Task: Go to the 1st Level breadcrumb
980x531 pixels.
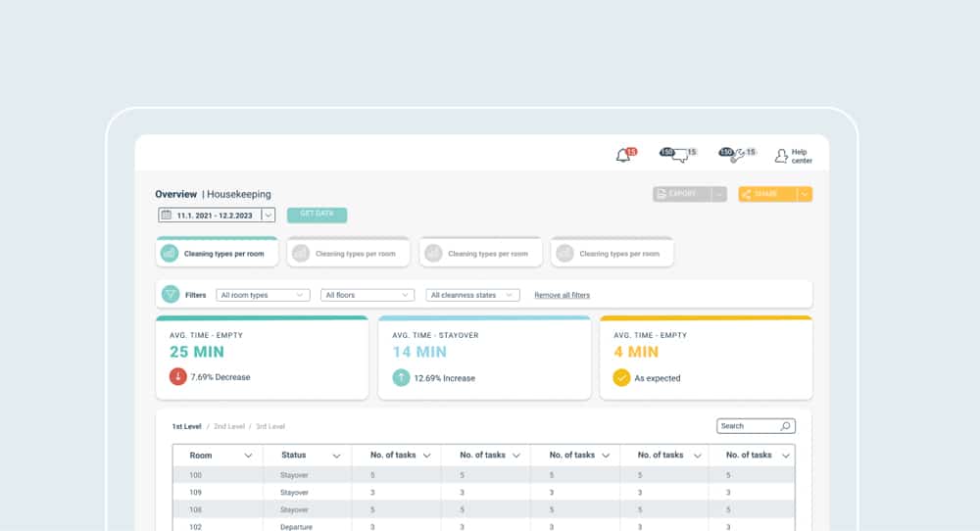Action: coord(186,427)
